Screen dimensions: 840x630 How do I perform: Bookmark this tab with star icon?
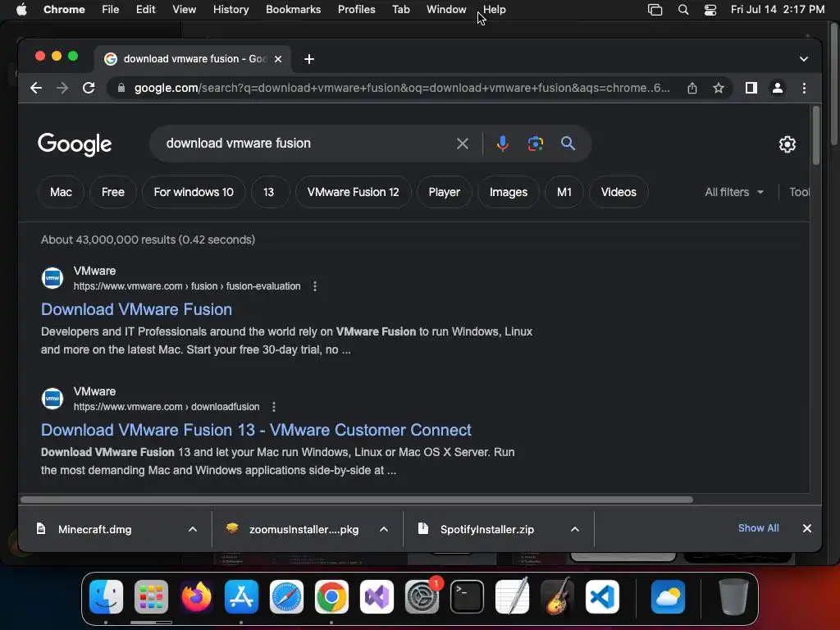(x=719, y=88)
